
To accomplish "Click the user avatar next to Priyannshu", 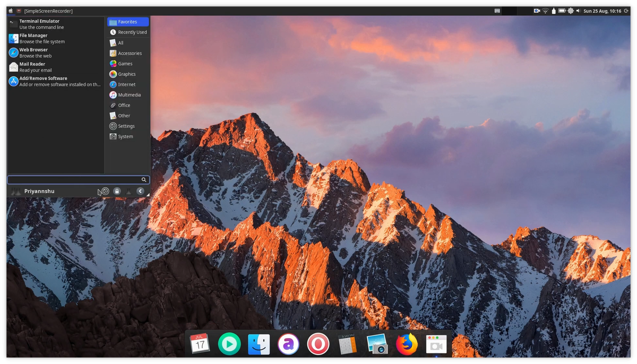I will click(x=16, y=191).
